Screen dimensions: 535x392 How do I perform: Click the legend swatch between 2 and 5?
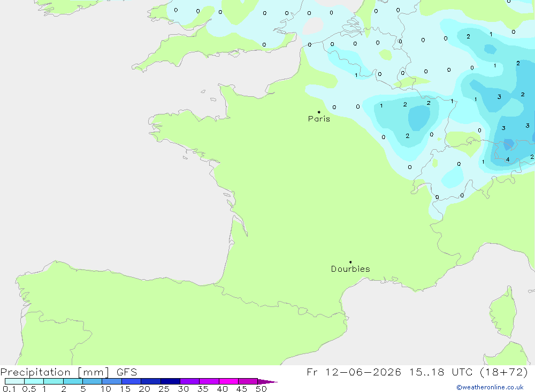(x=73, y=381)
